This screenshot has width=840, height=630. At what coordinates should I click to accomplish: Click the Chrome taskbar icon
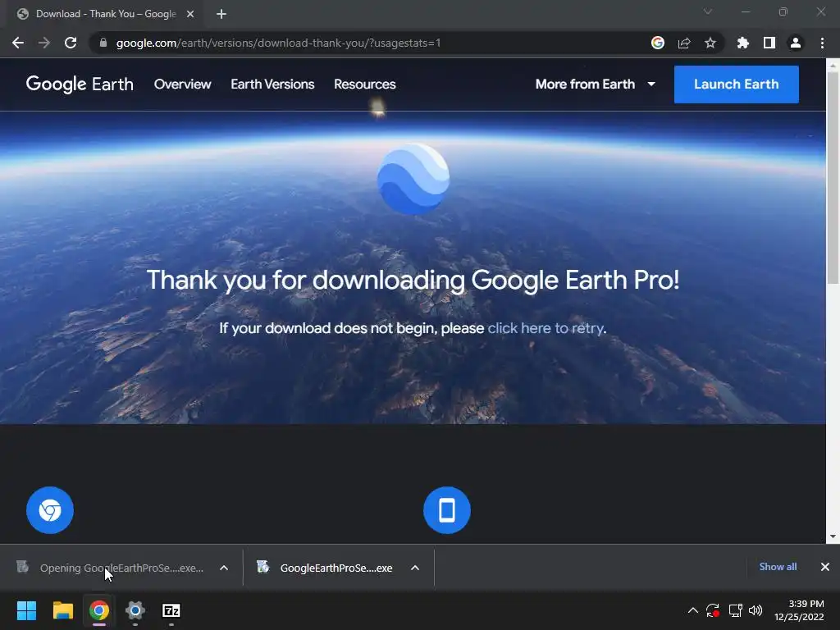click(99, 610)
